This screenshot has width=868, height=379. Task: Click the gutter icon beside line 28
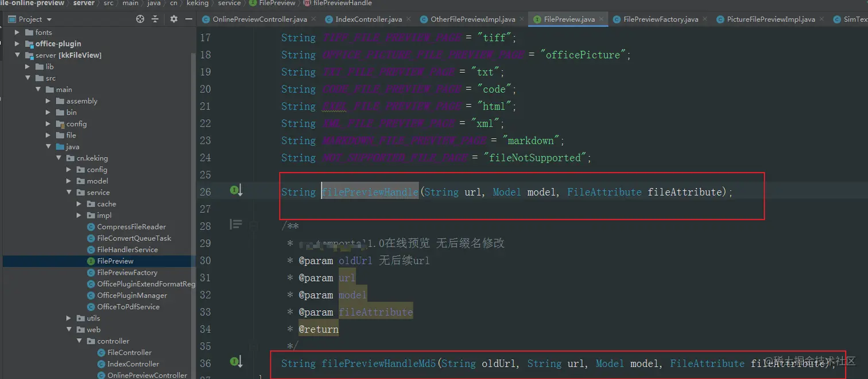click(x=235, y=224)
